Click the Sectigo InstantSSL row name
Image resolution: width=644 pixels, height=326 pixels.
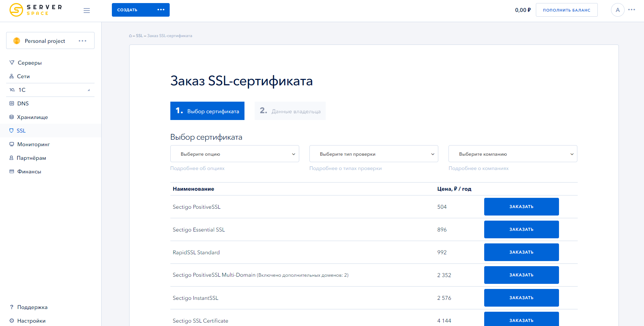pyautogui.click(x=196, y=298)
